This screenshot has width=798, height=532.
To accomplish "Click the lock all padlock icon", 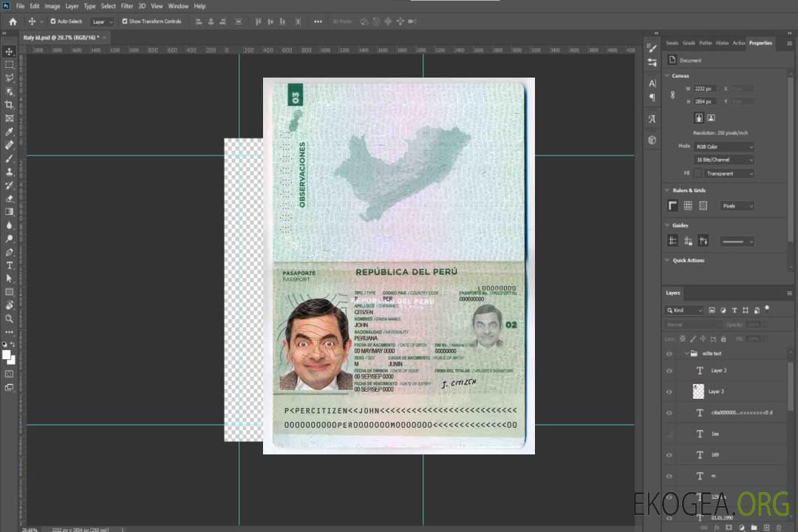I will click(x=723, y=338).
